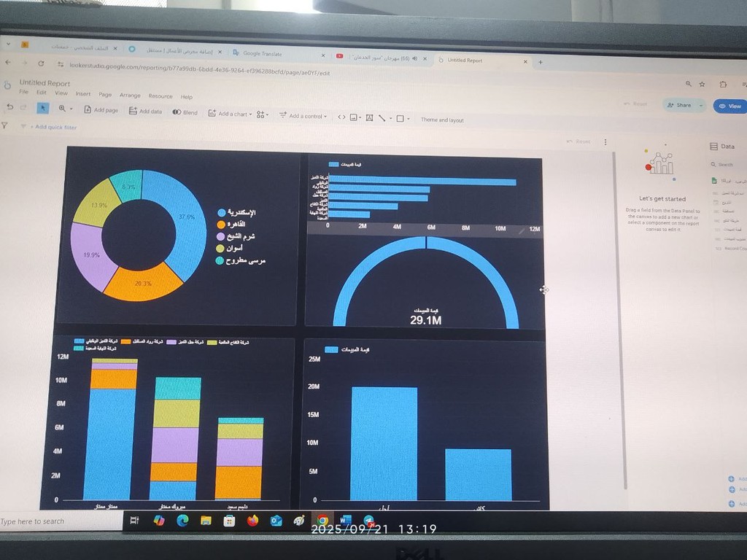747x560 pixels.
Task: Click the purple donut legend swatch
Action: (x=220, y=236)
